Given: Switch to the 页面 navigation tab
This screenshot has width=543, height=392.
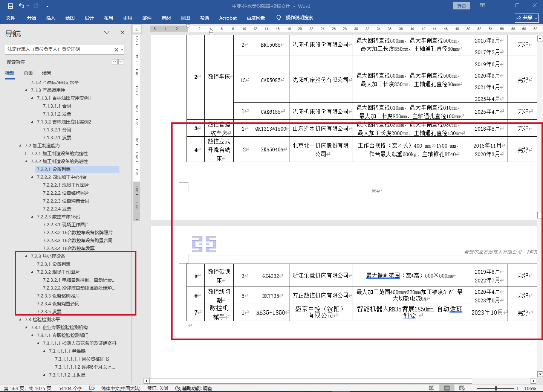Looking at the screenshot, I should [x=28, y=73].
